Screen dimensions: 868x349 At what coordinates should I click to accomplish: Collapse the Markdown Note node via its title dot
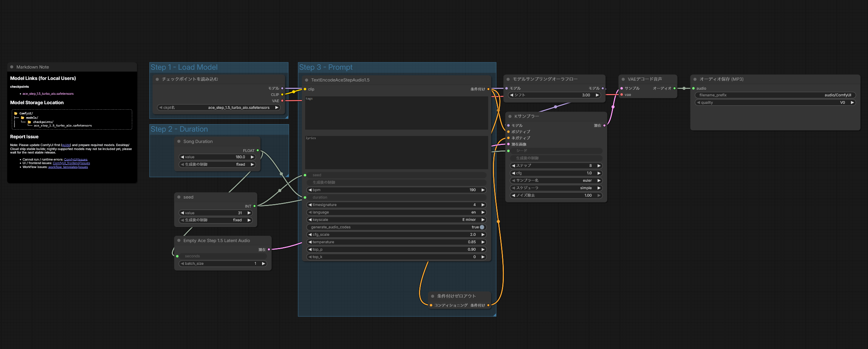coord(12,67)
